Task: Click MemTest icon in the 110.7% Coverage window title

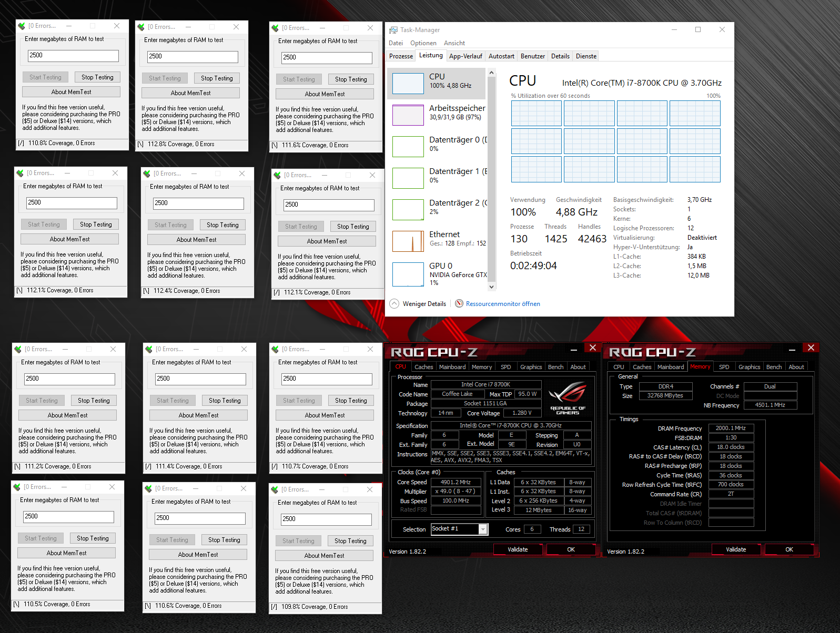Action: tap(275, 349)
